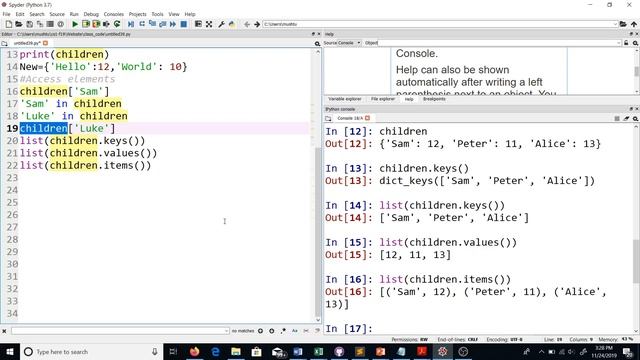Open the Consoles menu

click(113, 14)
